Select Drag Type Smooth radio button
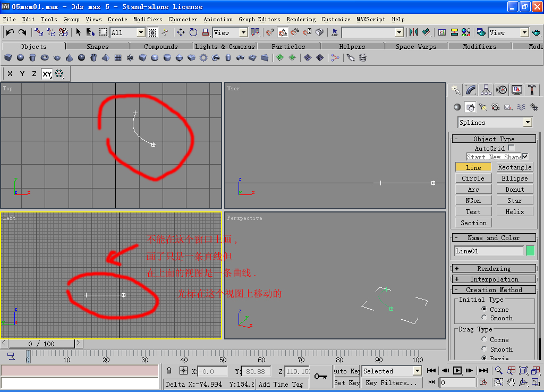 484,348
